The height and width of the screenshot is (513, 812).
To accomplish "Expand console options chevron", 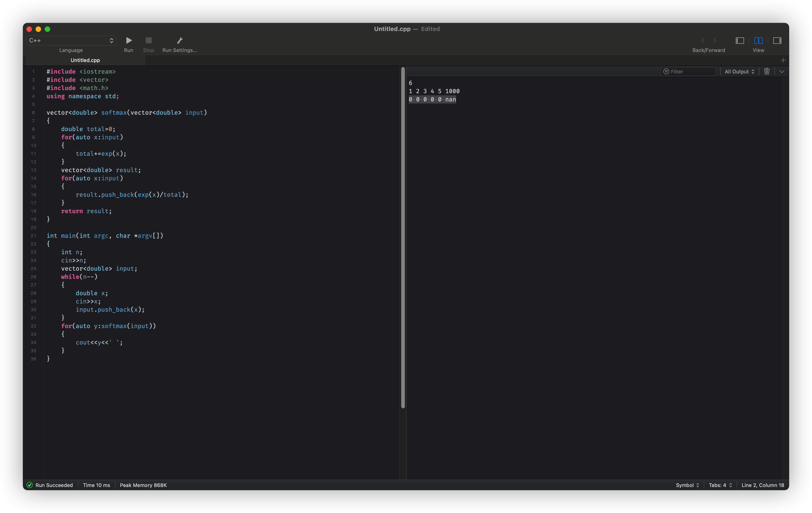I will (x=782, y=71).
